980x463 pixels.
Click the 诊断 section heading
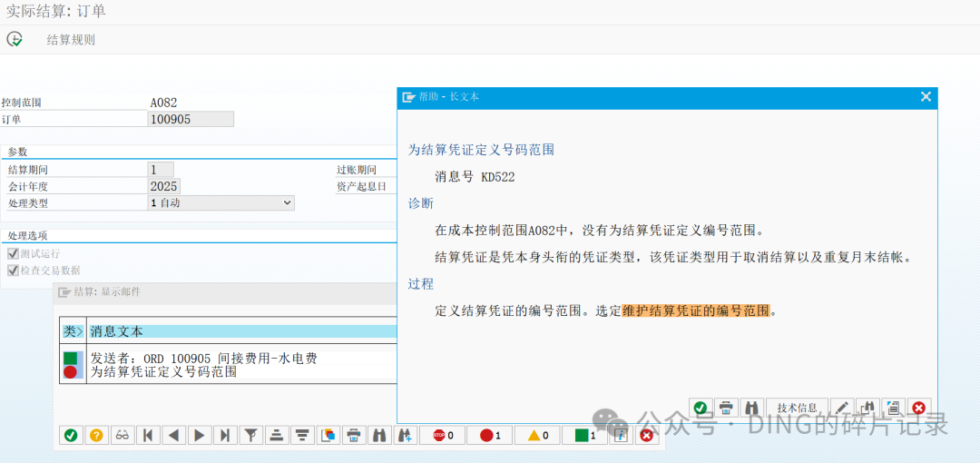[x=421, y=203]
